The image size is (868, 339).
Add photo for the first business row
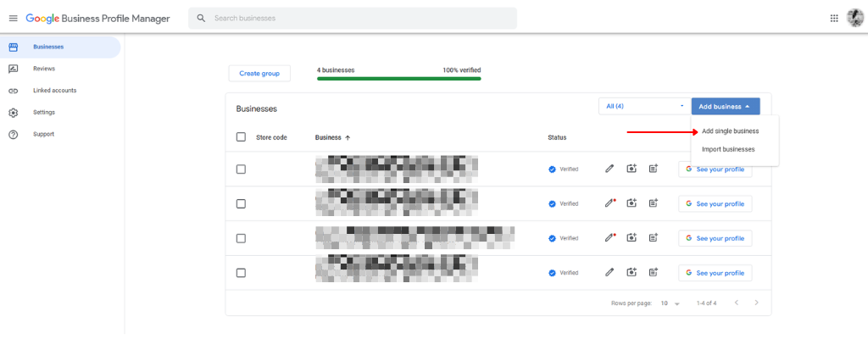(x=632, y=169)
